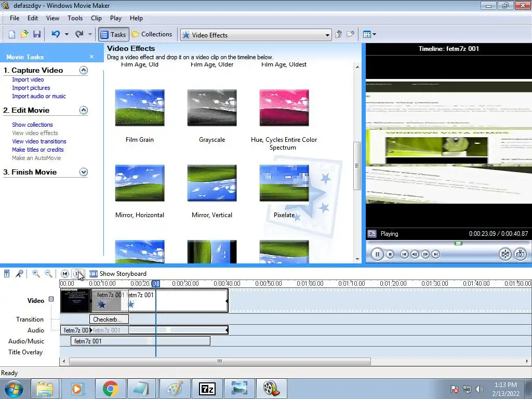
Task: Undo the last action
Action: [x=56, y=34]
